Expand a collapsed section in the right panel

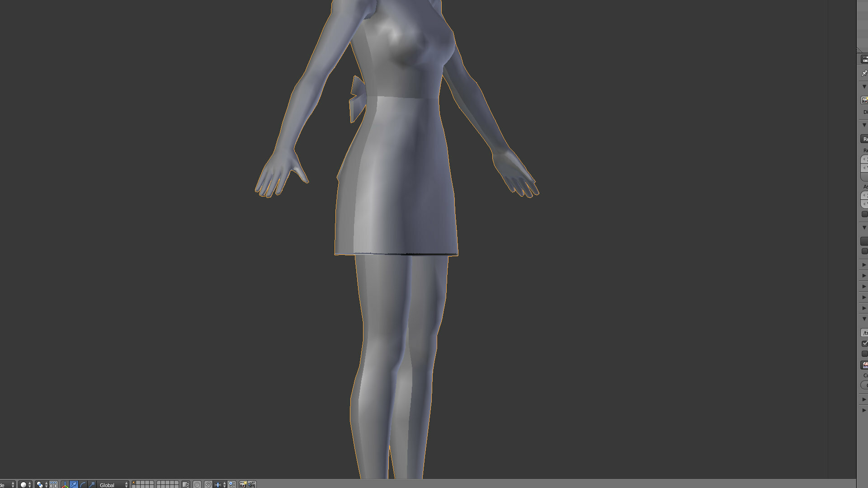[x=864, y=265]
